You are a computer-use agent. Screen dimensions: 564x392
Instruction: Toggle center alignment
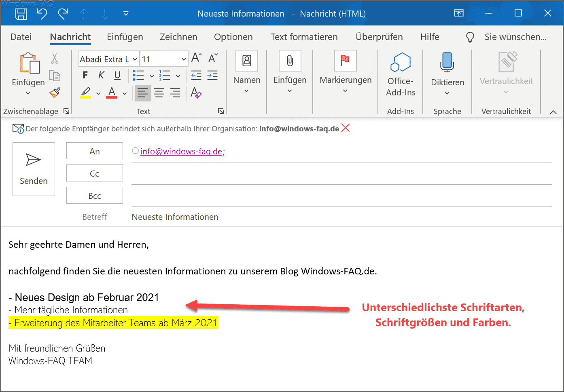159,93
